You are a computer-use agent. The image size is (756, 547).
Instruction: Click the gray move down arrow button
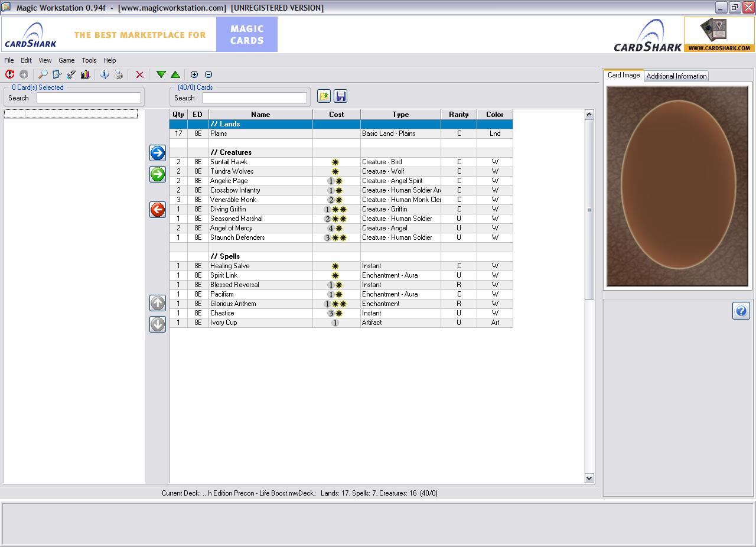(158, 324)
